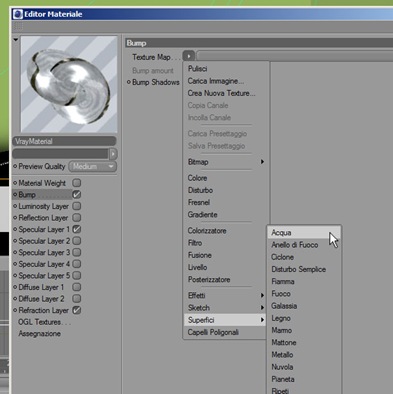Open the Texture Map arrow button
Screen dimensions: 393x394
pyautogui.click(x=189, y=56)
